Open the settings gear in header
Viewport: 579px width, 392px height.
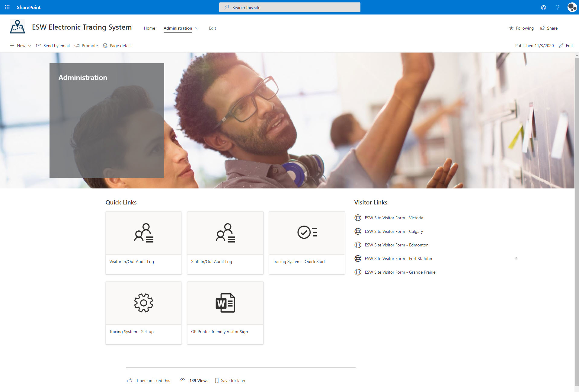[543, 7]
